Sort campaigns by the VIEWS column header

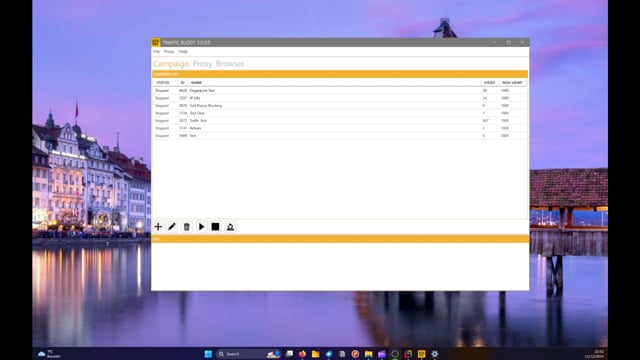[x=489, y=82]
